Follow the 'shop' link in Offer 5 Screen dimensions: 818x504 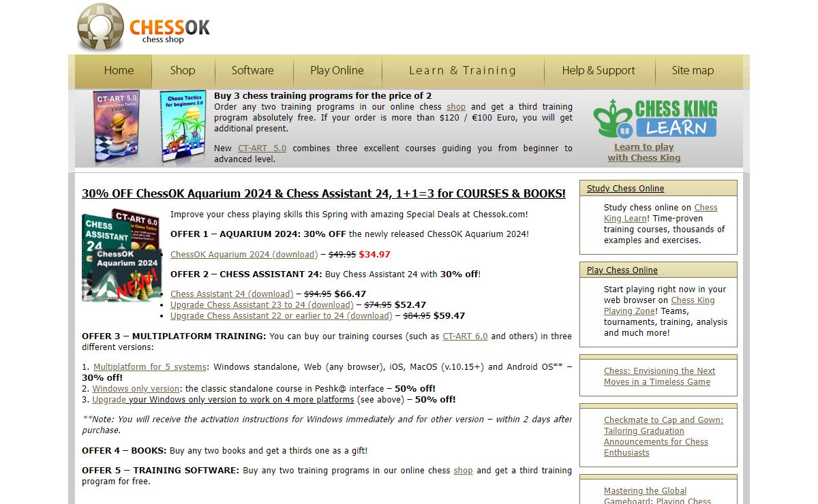tap(463, 471)
